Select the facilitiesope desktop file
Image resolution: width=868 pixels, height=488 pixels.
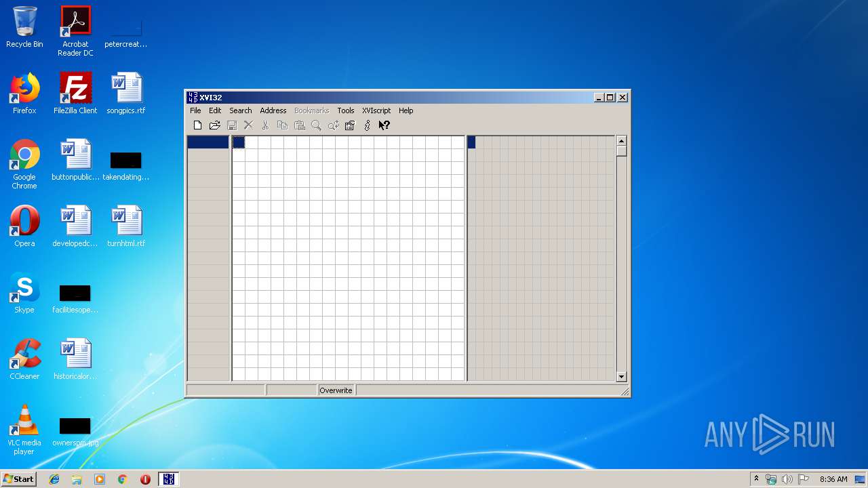(x=75, y=300)
